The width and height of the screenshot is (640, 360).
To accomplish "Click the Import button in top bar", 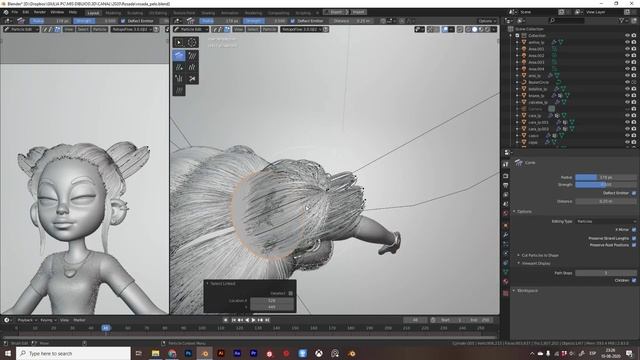I will [358, 12].
